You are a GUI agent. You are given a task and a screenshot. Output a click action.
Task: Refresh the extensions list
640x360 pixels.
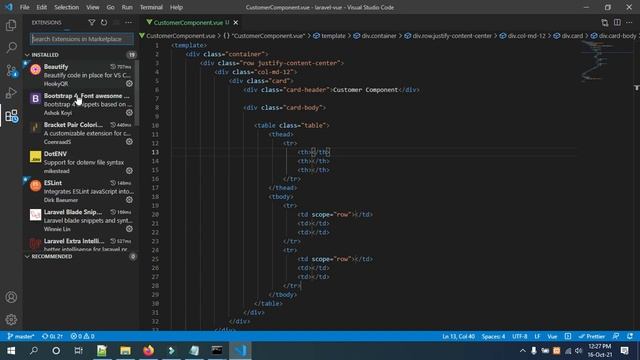(x=104, y=22)
